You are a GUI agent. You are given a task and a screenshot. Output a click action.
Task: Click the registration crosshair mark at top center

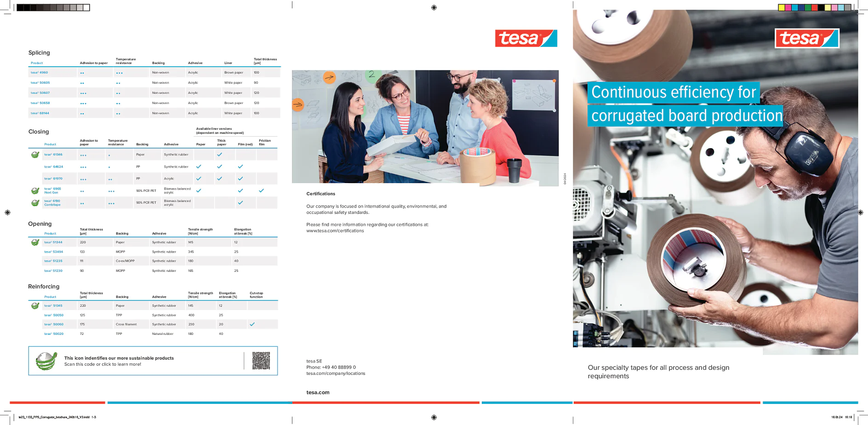pyautogui.click(x=434, y=7)
